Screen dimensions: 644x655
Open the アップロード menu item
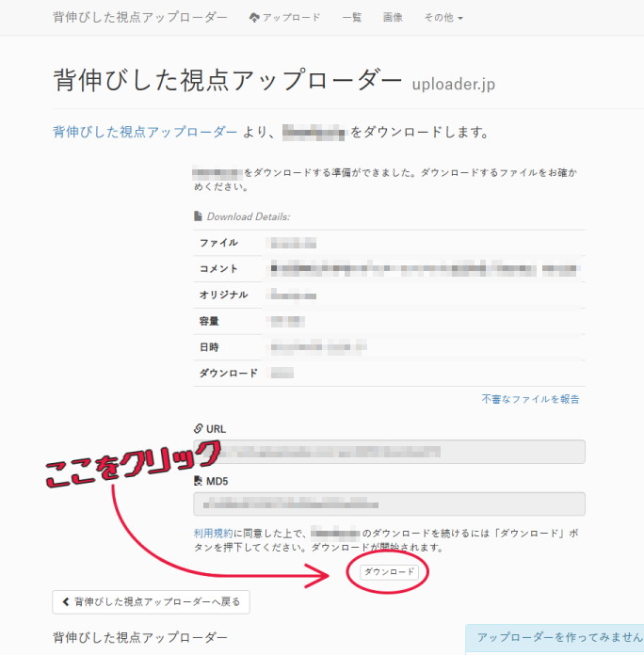(x=284, y=17)
